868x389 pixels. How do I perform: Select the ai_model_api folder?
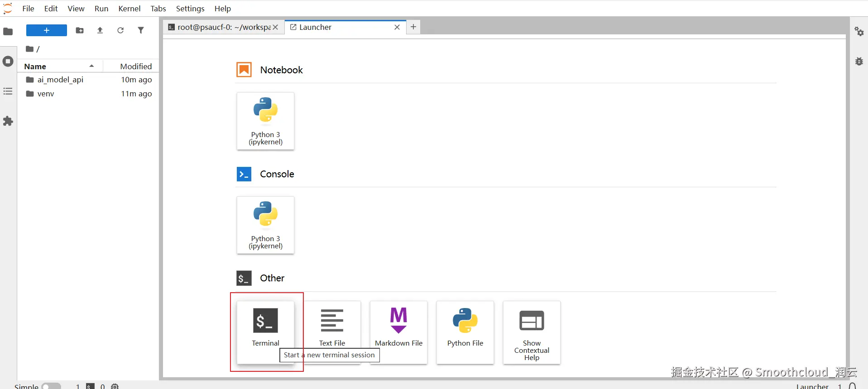tap(88, 80)
